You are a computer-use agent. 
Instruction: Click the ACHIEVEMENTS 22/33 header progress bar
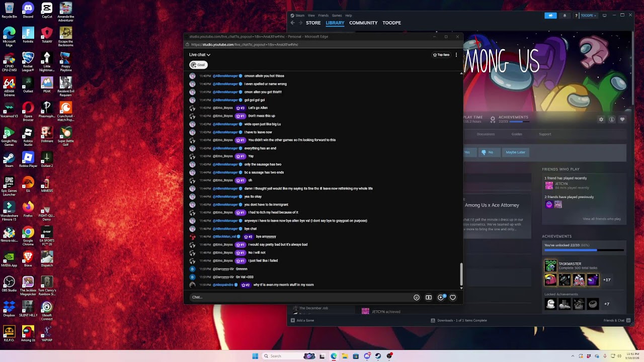click(x=519, y=122)
